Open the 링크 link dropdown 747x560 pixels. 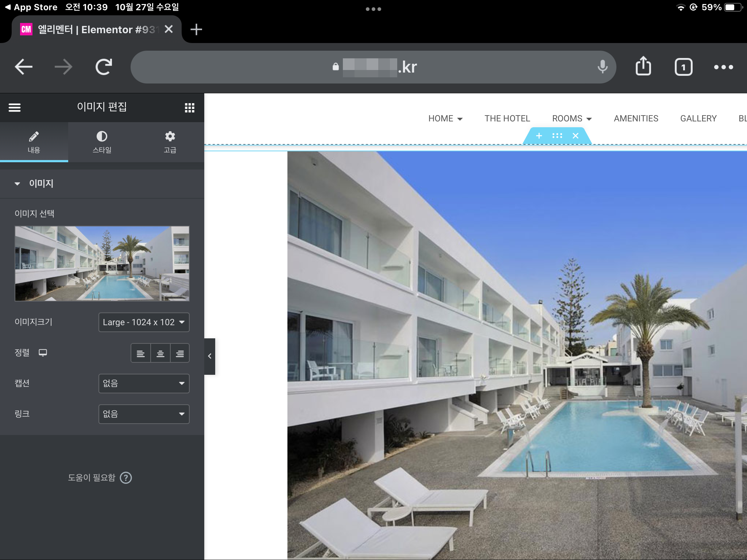point(144,414)
